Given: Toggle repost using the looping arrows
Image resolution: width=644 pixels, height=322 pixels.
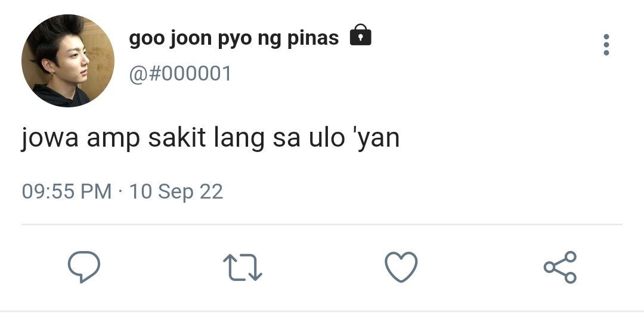Looking at the screenshot, I should coord(242,267).
